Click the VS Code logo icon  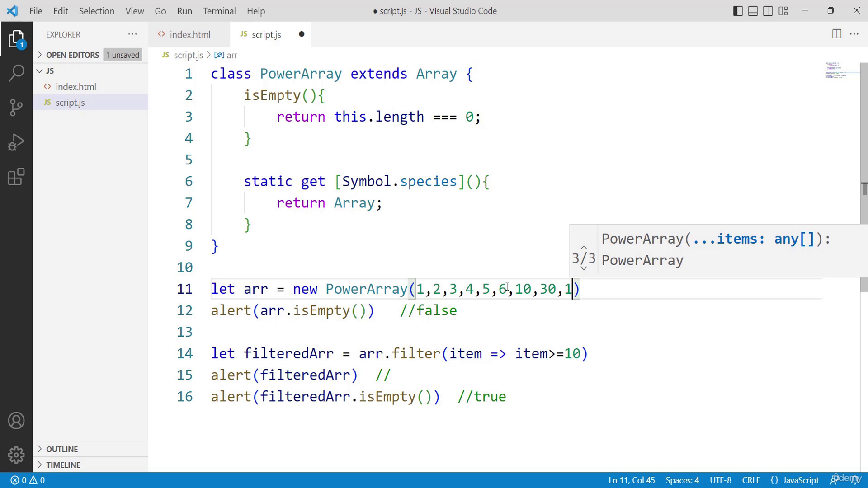(x=12, y=11)
